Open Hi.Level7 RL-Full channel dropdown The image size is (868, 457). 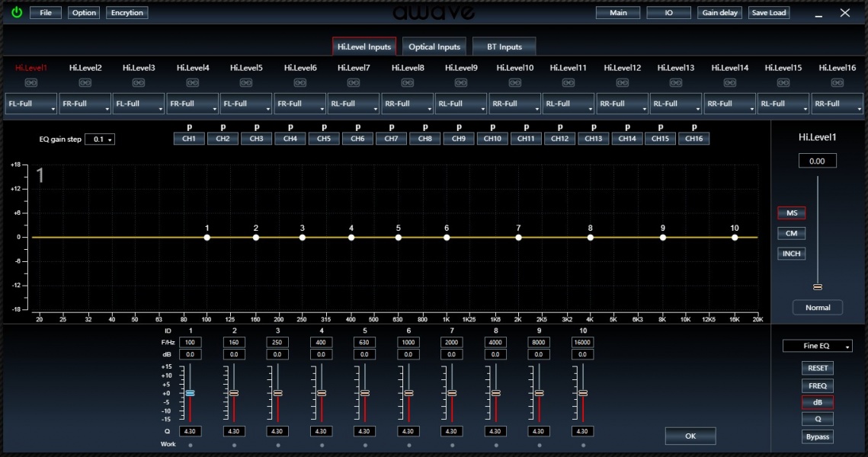[353, 104]
